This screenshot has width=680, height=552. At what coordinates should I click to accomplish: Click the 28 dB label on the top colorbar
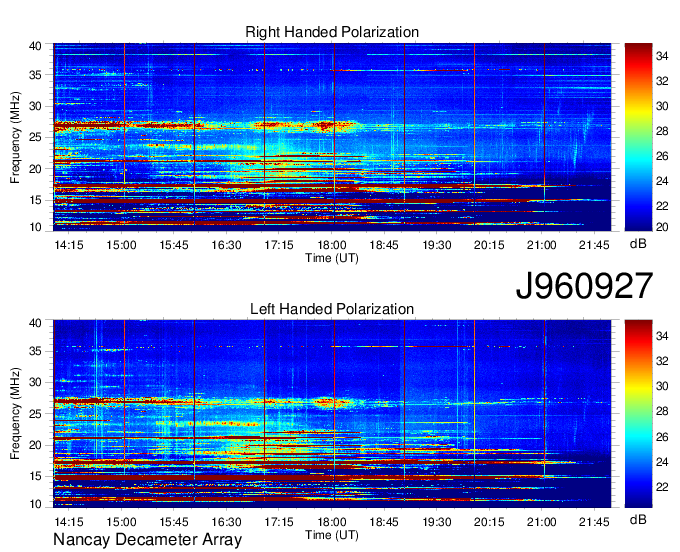point(662,131)
